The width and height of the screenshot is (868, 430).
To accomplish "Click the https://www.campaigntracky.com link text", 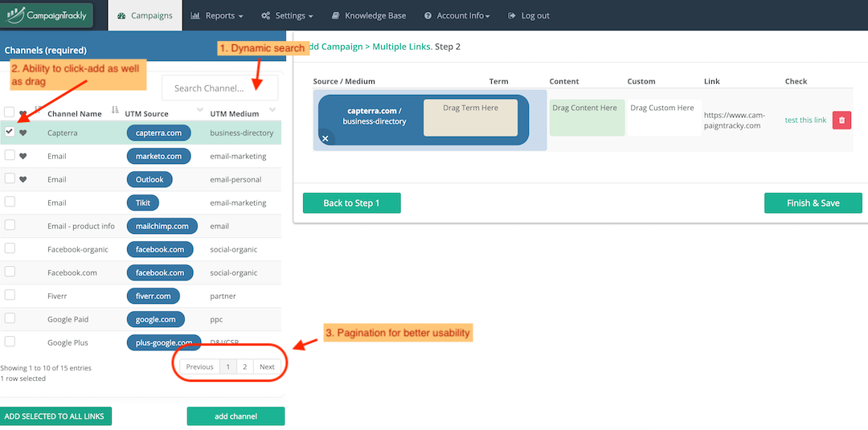I will pyautogui.click(x=735, y=121).
